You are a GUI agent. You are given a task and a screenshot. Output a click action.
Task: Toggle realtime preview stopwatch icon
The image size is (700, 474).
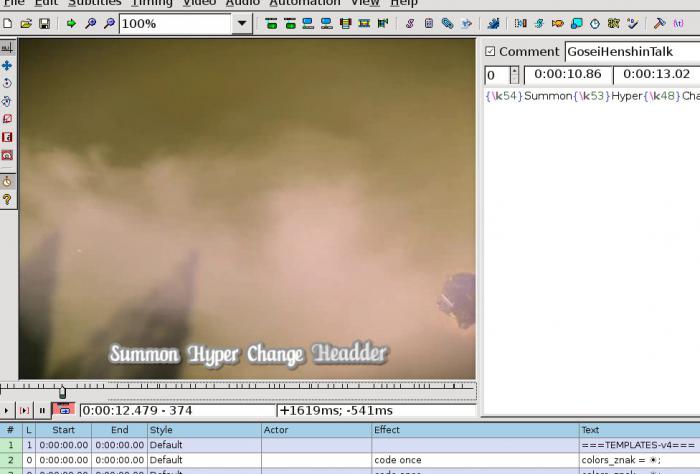[7, 182]
